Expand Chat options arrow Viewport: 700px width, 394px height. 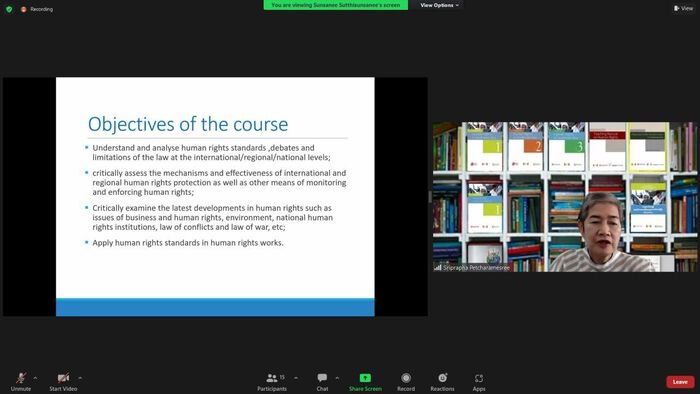pos(337,378)
